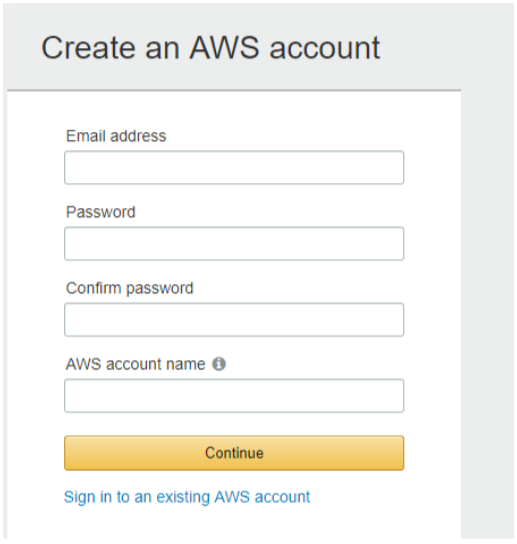Show help tooltip for AWS account name

pos(219,364)
